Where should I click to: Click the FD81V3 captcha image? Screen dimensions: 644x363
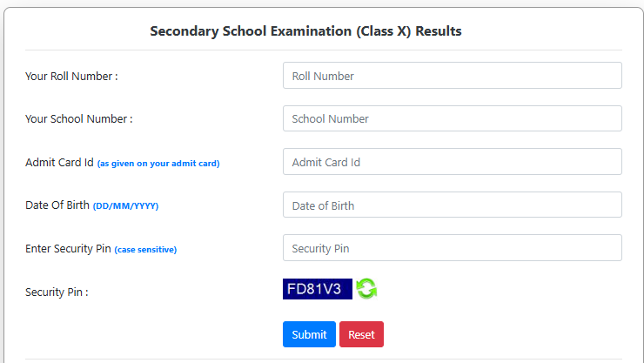click(318, 289)
